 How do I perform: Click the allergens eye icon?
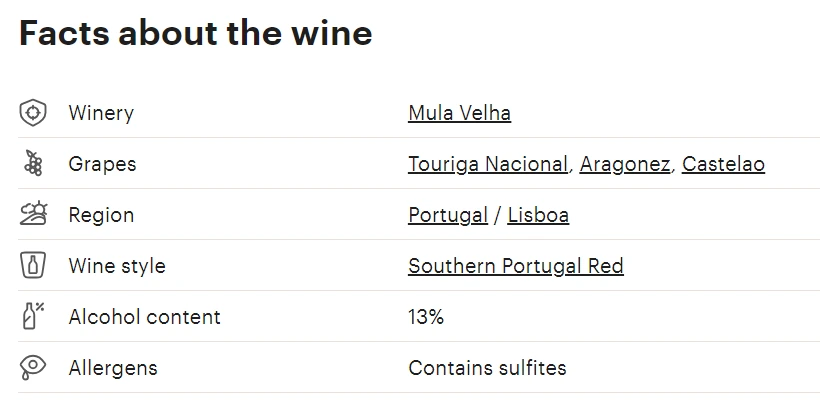33,367
